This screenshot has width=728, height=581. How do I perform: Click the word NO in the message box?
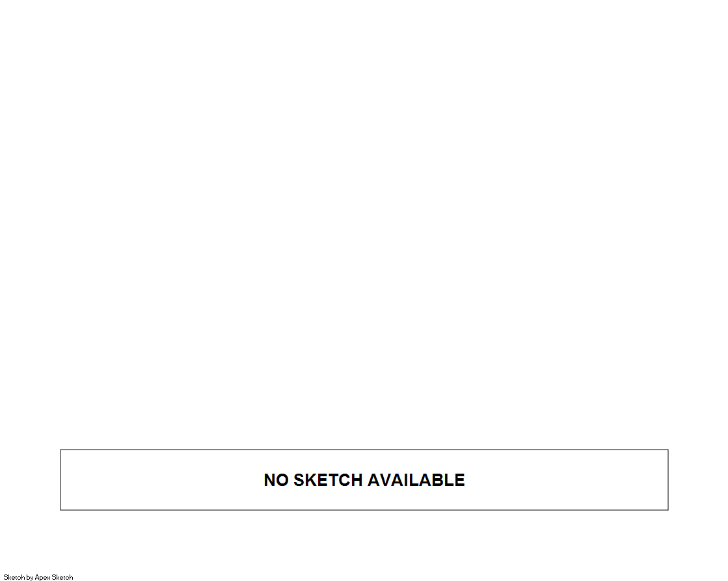tap(276, 480)
